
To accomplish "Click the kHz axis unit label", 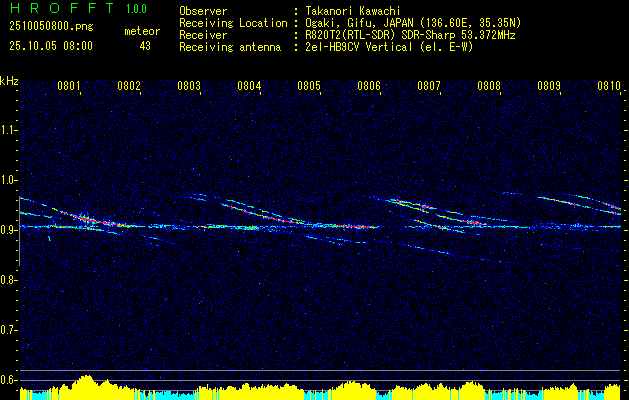I will pyautogui.click(x=9, y=81).
